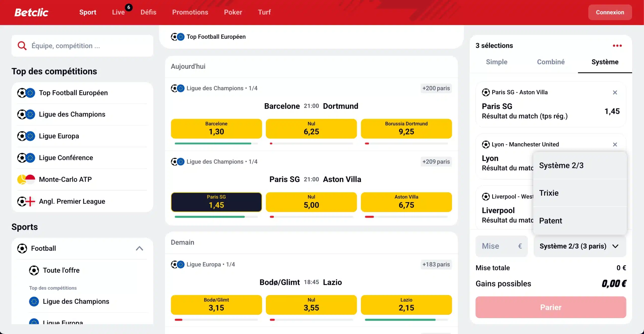Image resolution: width=644 pixels, height=334 pixels.
Task: Open the betslip three-dots options menu
Action: pos(617,46)
